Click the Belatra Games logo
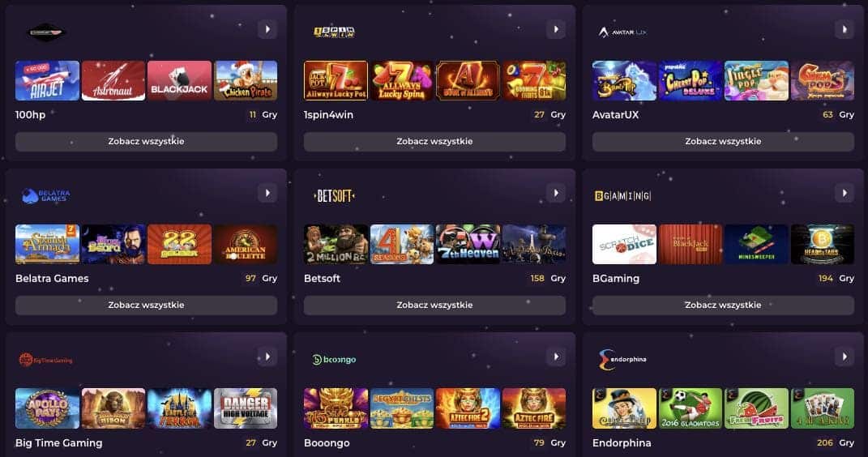This screenshot has height=457, width=868. [46, 195]
